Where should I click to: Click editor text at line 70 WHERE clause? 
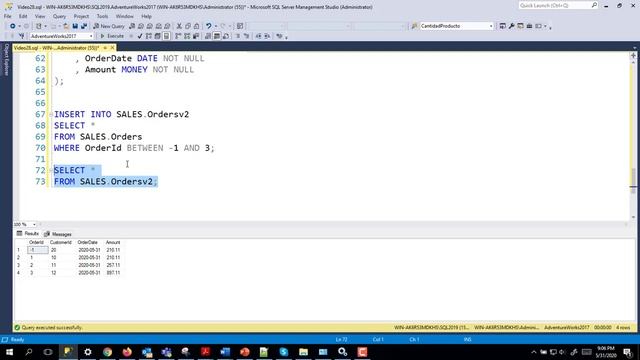(x=134, y=148)
